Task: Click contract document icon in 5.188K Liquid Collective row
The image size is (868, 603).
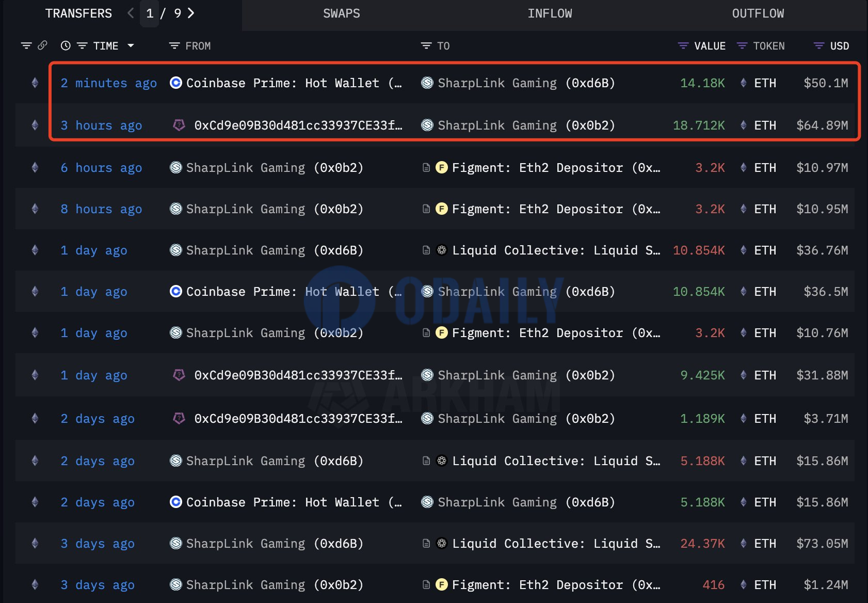Action: (426, 461)
